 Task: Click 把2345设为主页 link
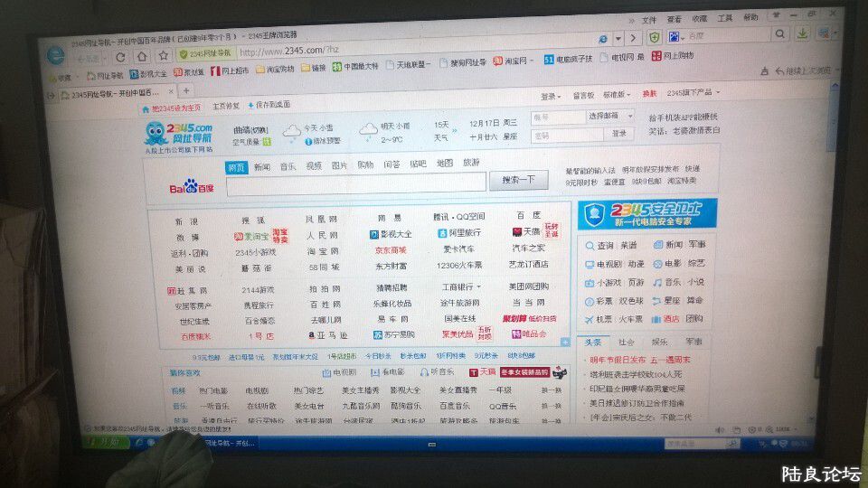(172, 108)
